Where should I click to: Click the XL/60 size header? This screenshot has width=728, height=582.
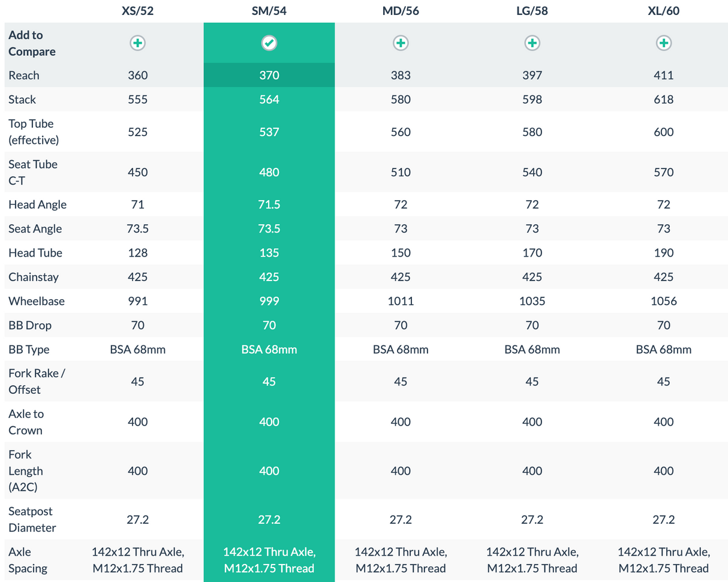pyautogui.click(x=663, y=10)
